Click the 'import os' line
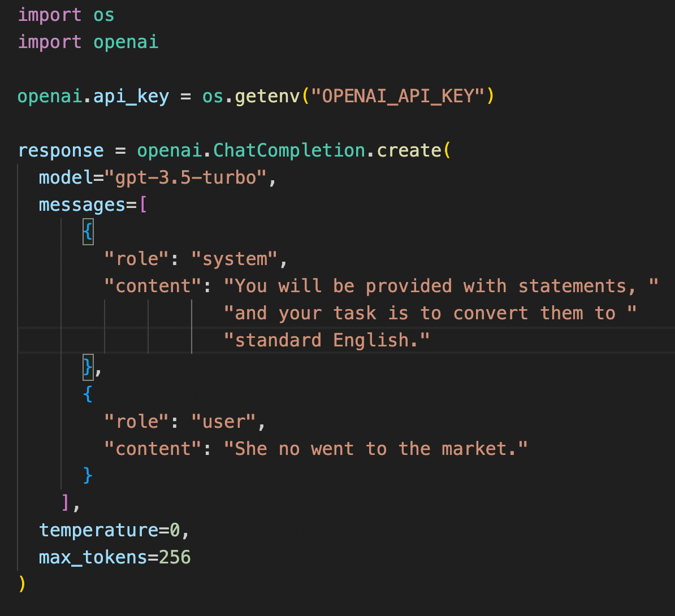Screen dimensions: 675x616 [66, 15]
